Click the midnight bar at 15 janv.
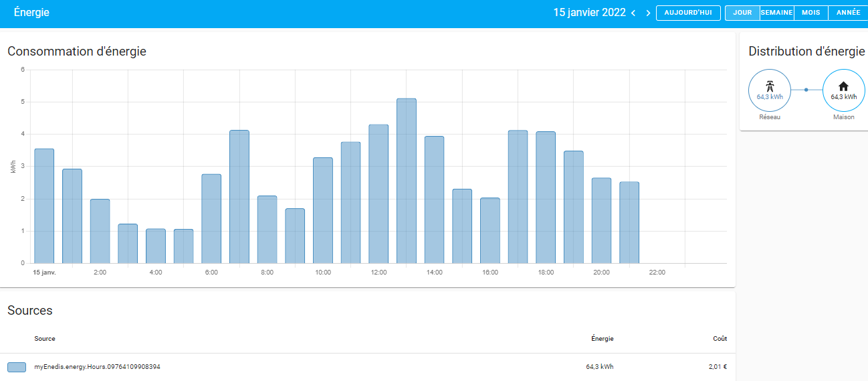 coord(44,206)
